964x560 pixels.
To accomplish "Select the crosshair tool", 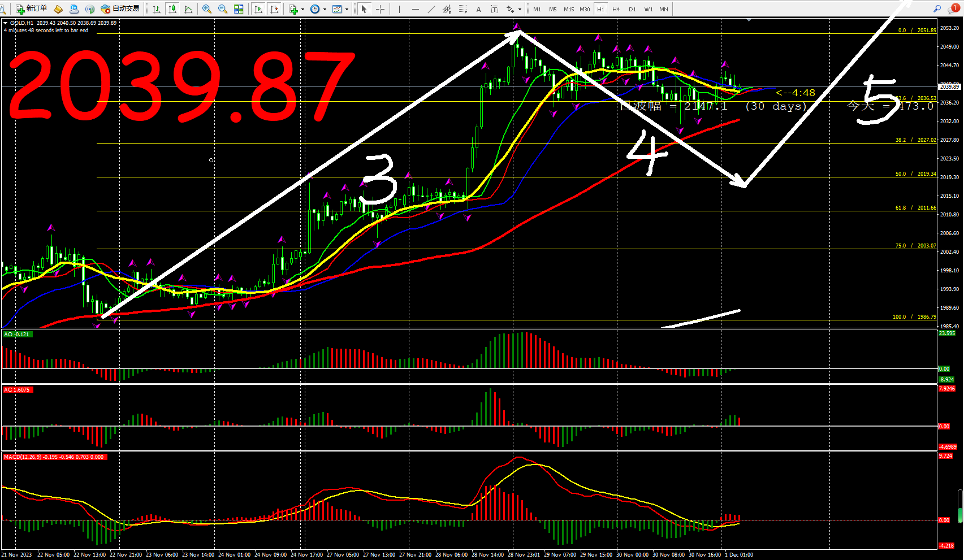I will point(380,9).
